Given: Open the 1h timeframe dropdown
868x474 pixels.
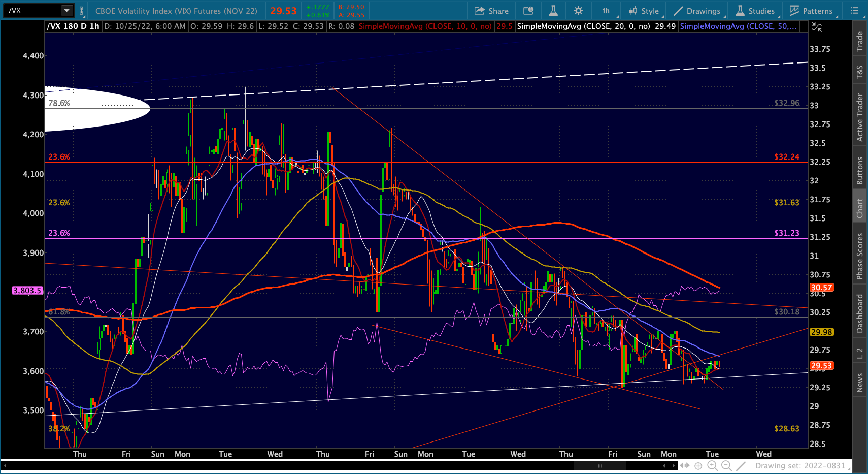Looking at the screenshot, I should coord(606,11).
